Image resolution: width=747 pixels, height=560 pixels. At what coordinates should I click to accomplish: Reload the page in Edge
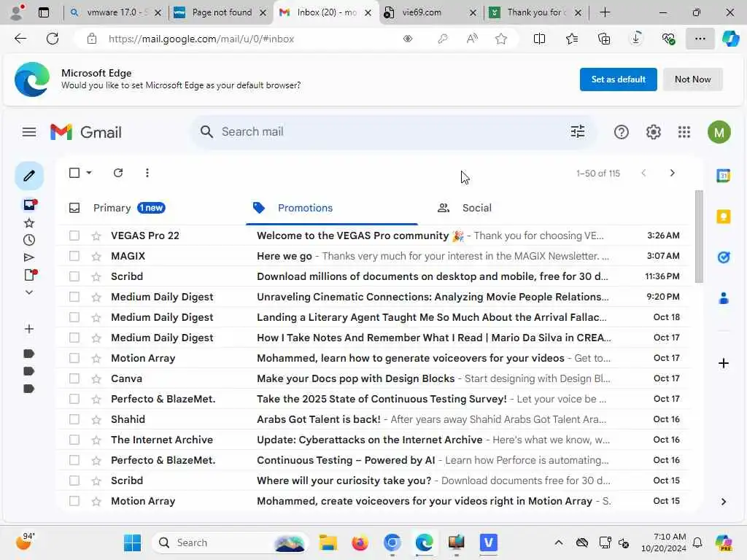pyautogui.click(x=53, y=39)
